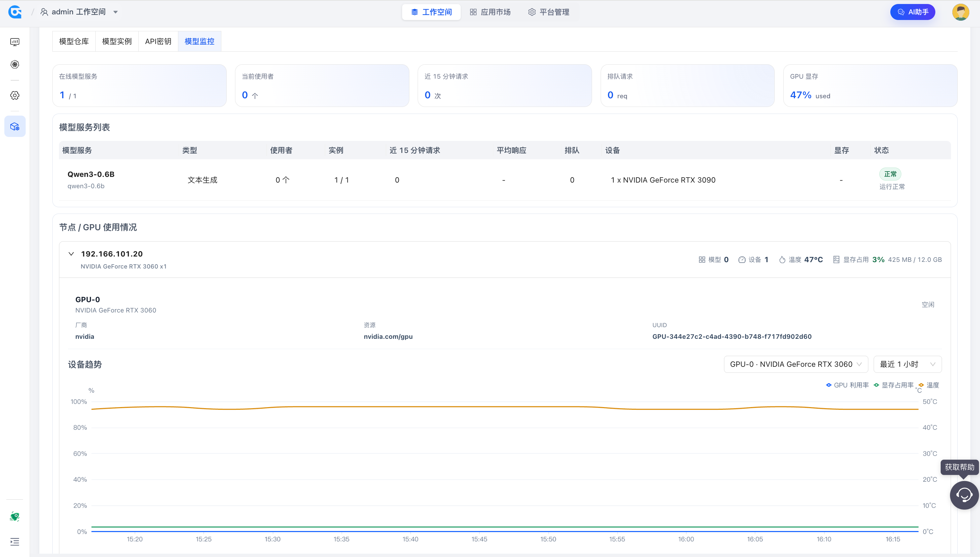
Task: Toggle the GPU 利用率 legend series
Action: (847, 385)
